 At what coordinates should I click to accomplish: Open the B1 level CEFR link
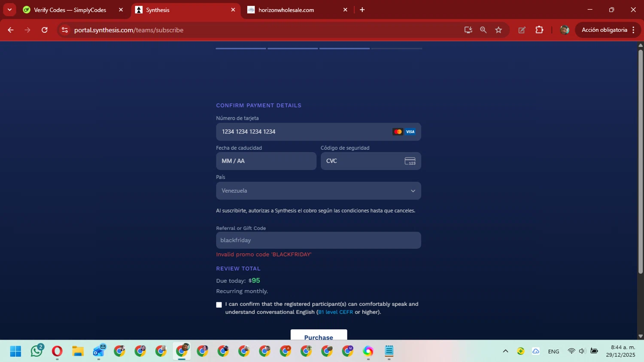(335, 312)
